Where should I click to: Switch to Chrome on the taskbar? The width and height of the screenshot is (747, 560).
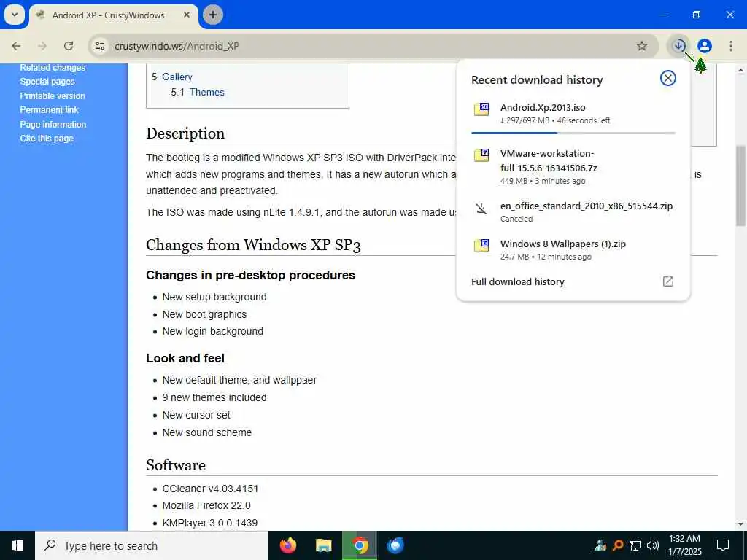(x=360, y=545)
